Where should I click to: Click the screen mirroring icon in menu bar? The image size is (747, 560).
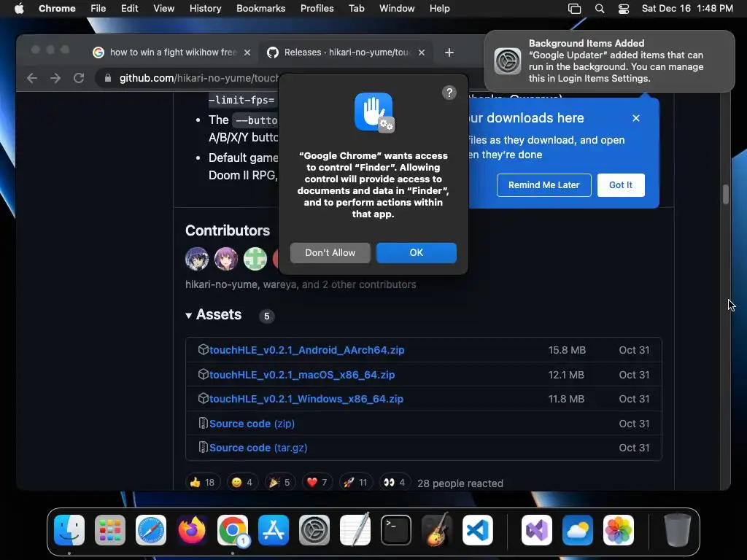coord(575,9)
